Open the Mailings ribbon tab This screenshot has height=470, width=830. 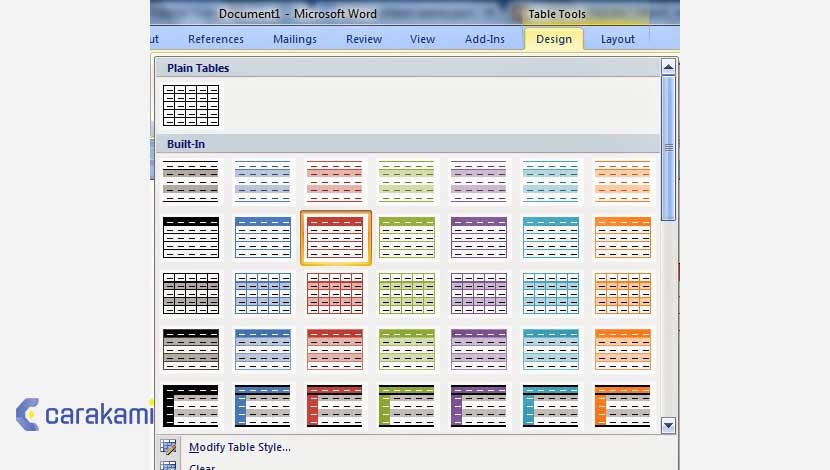(x=295, y=39)
